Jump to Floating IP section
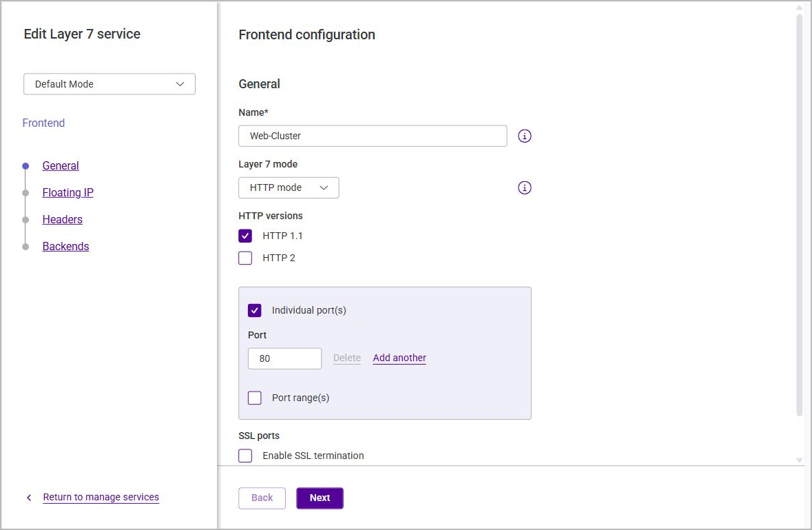This screenshot has width=812, height=530. [x=68, y=193]
